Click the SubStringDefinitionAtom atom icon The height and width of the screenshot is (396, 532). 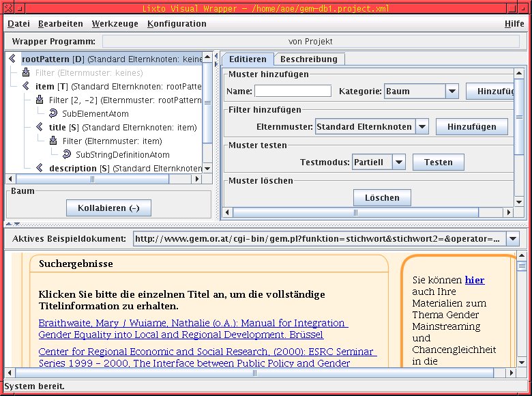click(67, 155)
